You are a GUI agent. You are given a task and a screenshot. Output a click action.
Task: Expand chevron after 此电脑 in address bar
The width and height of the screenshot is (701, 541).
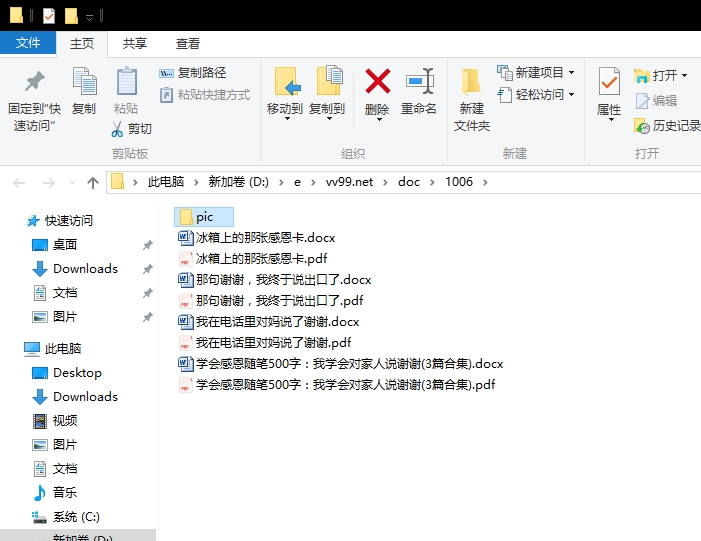coord(195,182)
